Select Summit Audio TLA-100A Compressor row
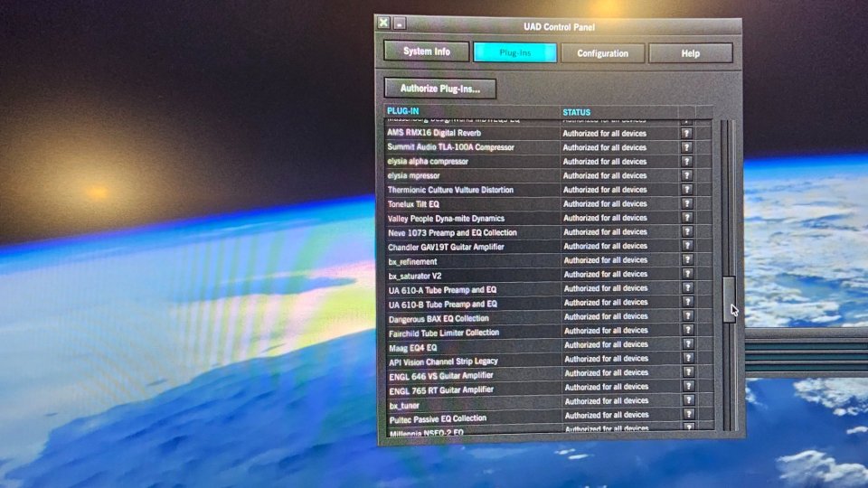 [548, 147]
